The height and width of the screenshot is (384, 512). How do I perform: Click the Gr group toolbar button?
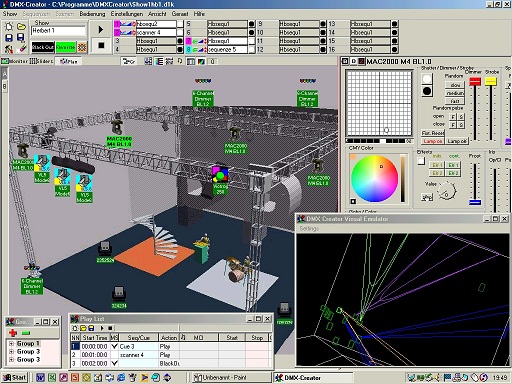pos(129,61)
